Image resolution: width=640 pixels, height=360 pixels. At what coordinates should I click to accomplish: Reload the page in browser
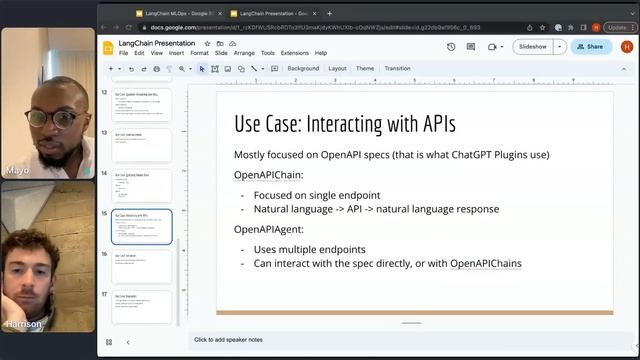click(129, 28)
